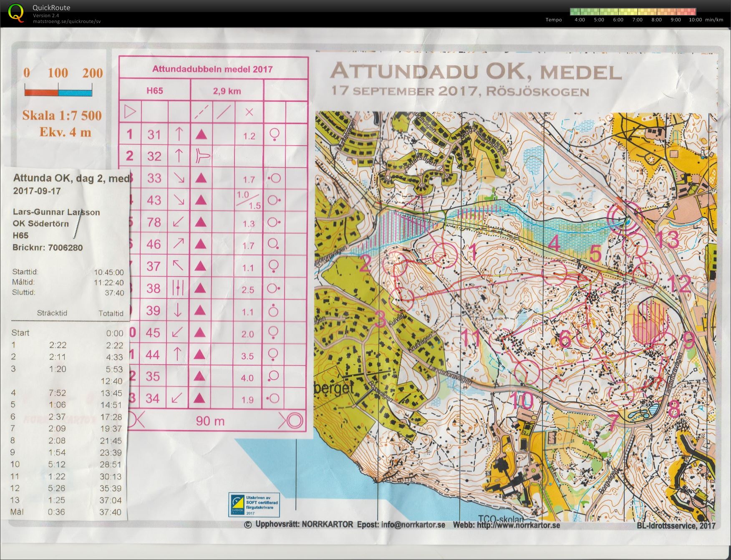The width and height of the screenshot is (731, 560).
Task: Click the Version 2.4 text
Action: 47,15
